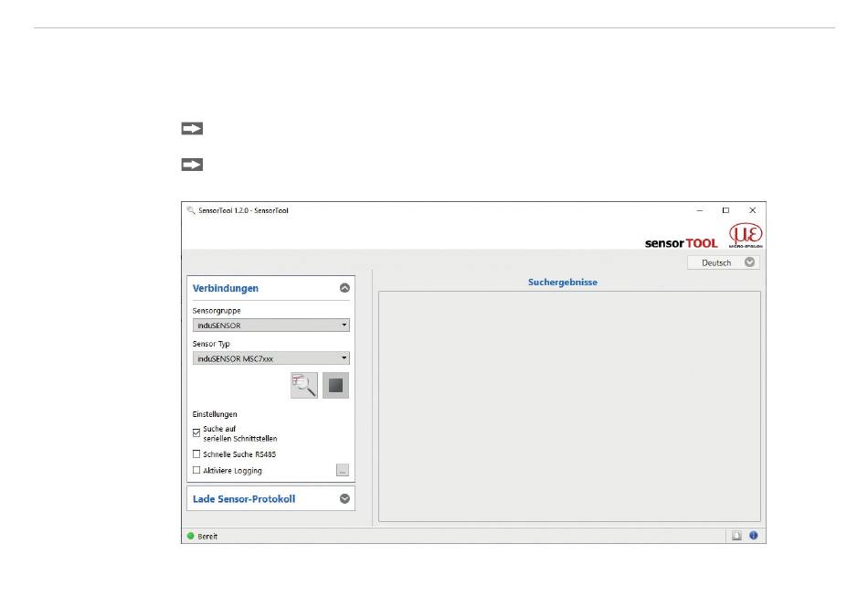Click the logging path browse button
868x608 pixels.
pos(343,470)
